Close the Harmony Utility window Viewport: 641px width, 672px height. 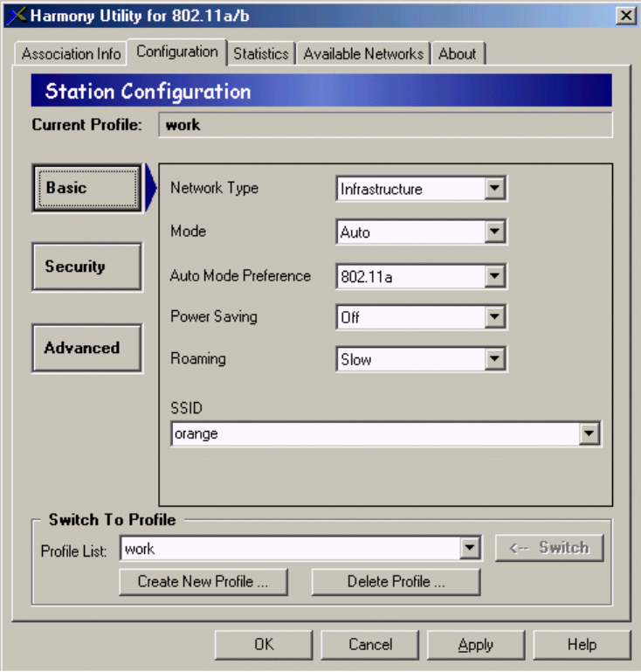click(x=625, y=16)
